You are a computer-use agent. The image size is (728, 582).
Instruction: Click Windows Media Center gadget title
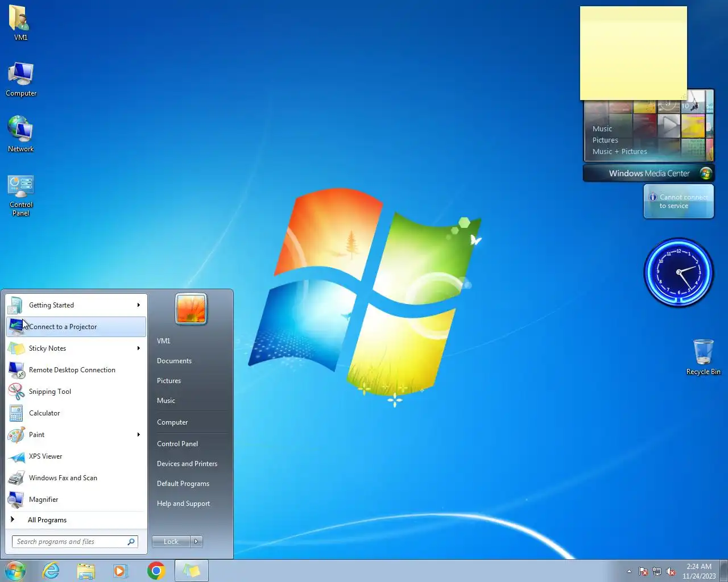pyautogui.click(x=649, y=173)
